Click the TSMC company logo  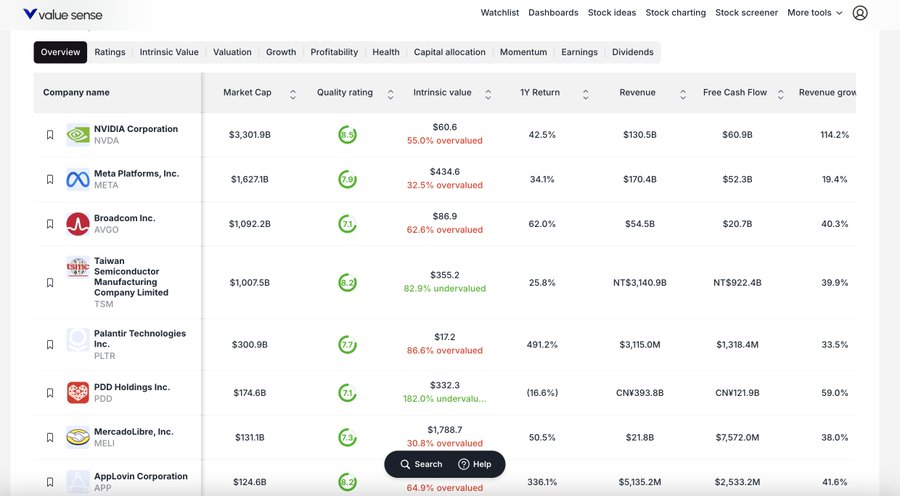pyautogui.click(x=77, y=267)
